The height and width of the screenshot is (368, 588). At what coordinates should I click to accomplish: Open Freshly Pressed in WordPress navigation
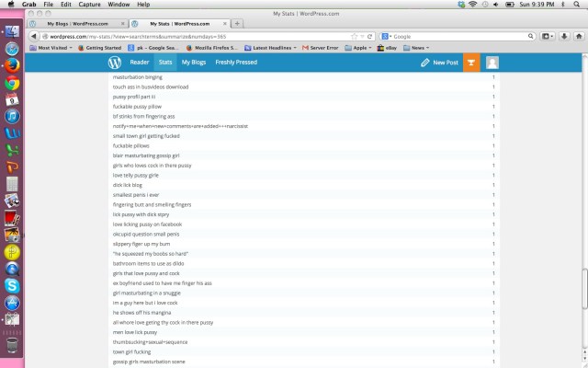[x=236, y=63]
